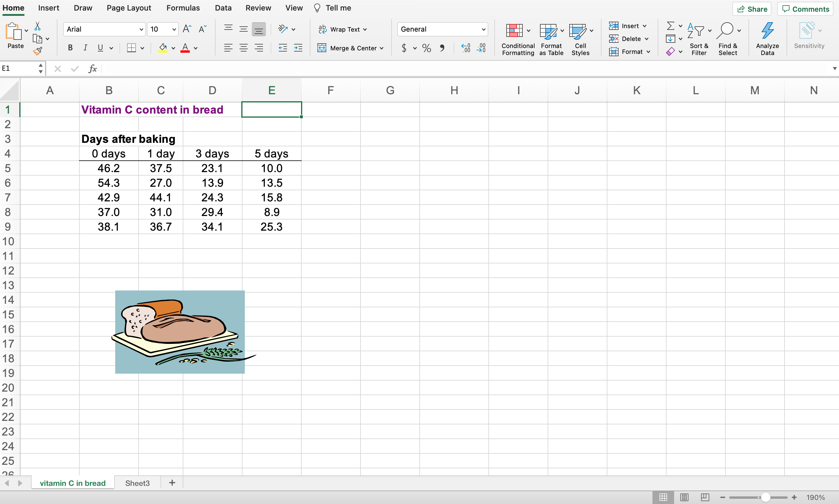The width and height of the screenshot is (839, 504).
Task: Expand the General number format dropdown
Action: click(x=483, y=30)
